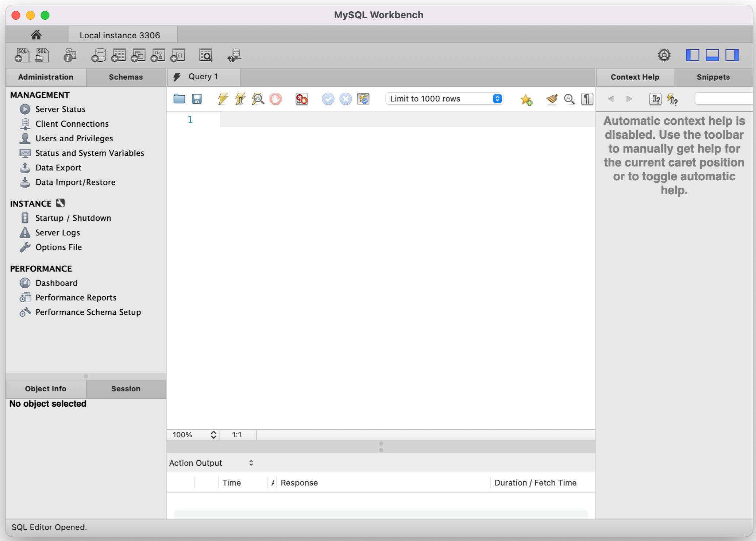Toggle the left sidebar panel visibility
Viewport: 756px width, 541px height.
[x=692, y=55]
